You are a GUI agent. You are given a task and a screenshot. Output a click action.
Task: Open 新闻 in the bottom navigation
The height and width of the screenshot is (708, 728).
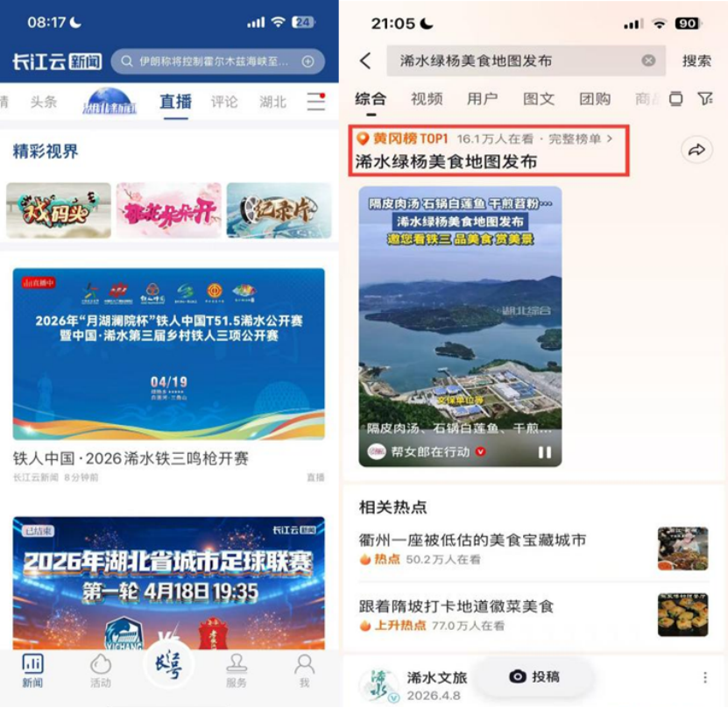pyautogui.click(x=32, y=670)
